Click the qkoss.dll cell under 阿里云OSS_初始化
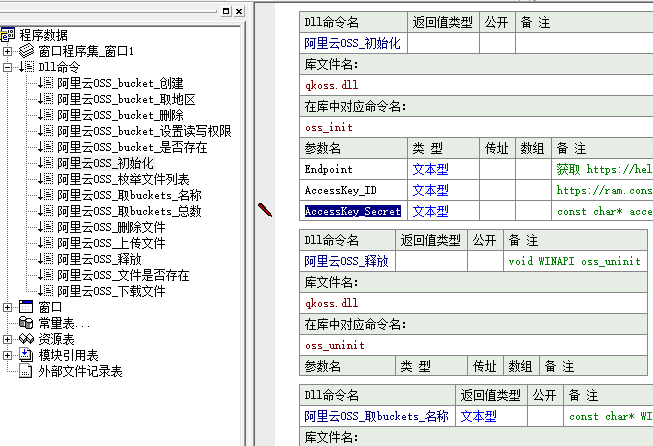The image size is (653, 446). click(x=476, y=85)
